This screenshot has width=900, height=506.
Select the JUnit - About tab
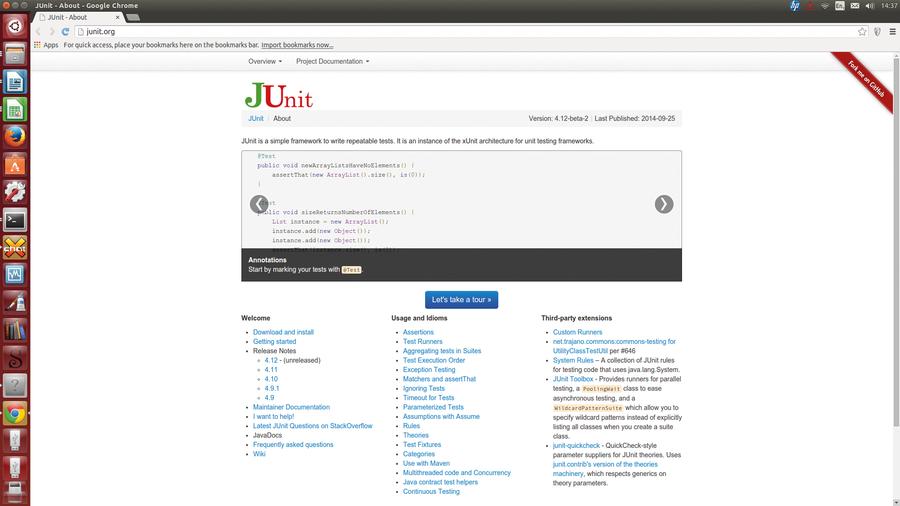77,17
